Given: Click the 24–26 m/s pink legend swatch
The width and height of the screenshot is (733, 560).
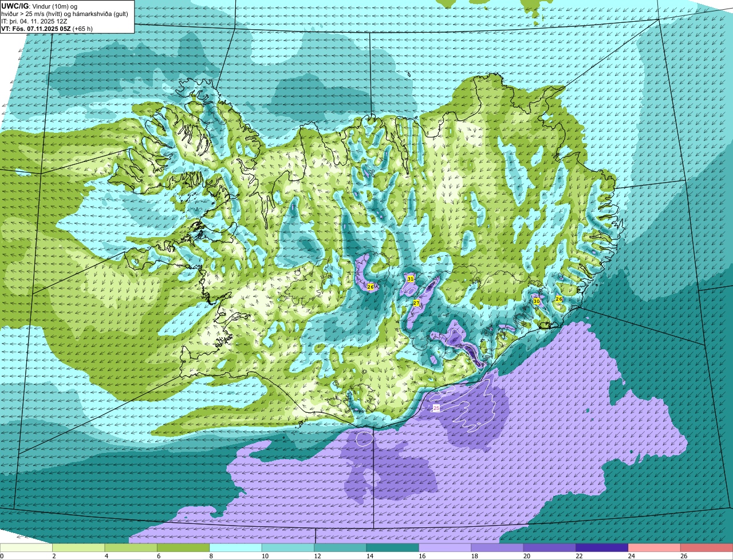Looking at the screenshot, I should (x=655, y=548).
